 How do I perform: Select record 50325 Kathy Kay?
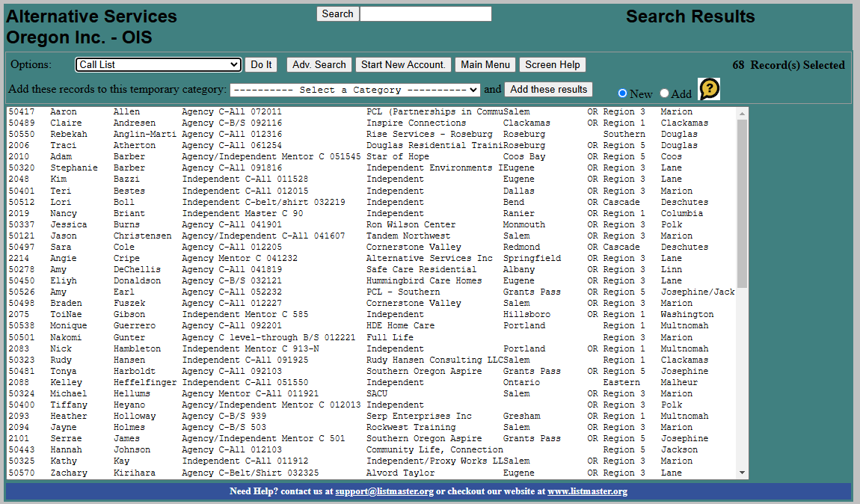372,461
